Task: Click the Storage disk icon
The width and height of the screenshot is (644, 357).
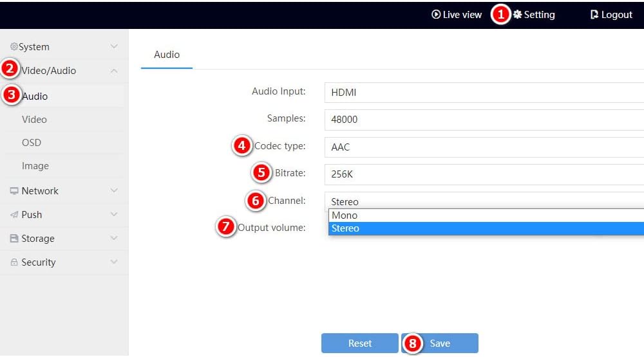Action: pyautogui.click(x=14, y=239)
